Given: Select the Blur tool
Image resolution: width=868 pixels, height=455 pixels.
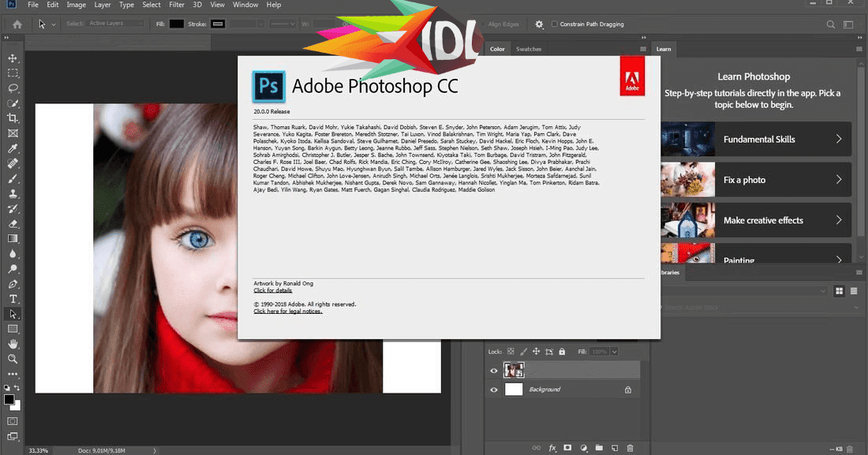Looking at the screenshot, I should [x=13, y=253].
